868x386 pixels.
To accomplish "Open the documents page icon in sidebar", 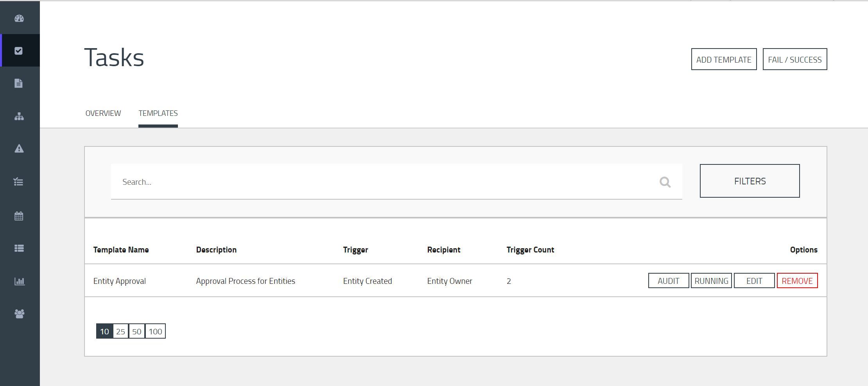I will click(18, 83).
